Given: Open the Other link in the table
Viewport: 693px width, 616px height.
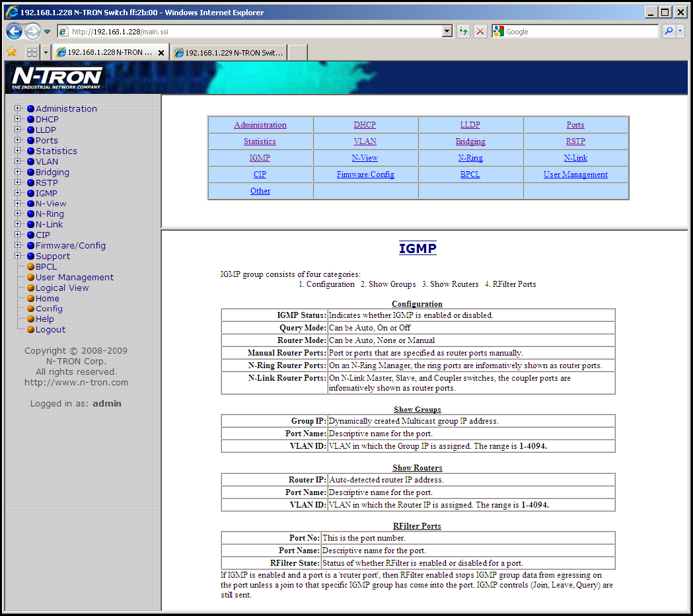Looking at the screenshot, I should [260, 190].
